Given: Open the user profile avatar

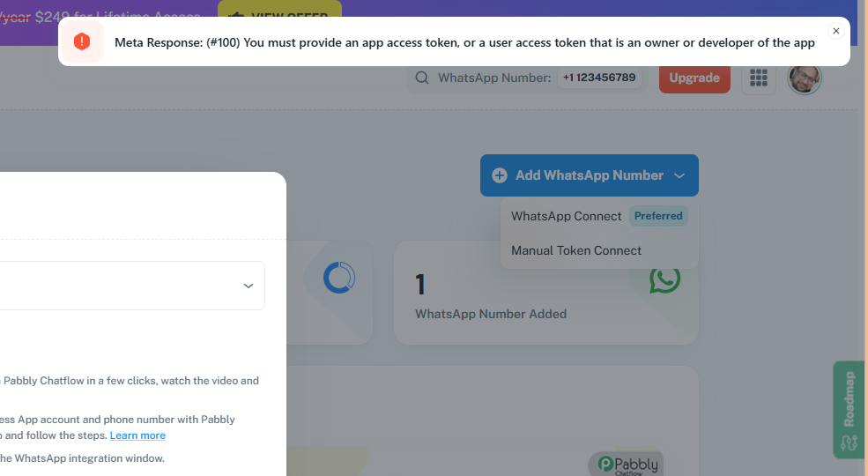Looking at the screenshot, I should click(x=805, y=78).
